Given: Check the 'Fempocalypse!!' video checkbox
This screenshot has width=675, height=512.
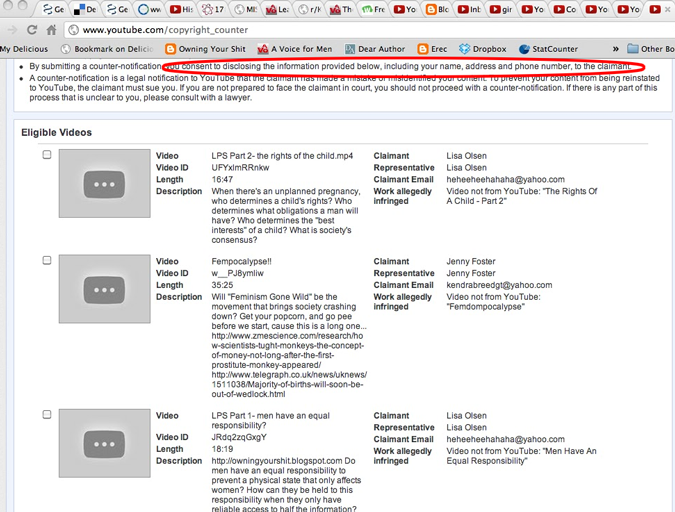Looking at the screenshot, I should point(47,260).
